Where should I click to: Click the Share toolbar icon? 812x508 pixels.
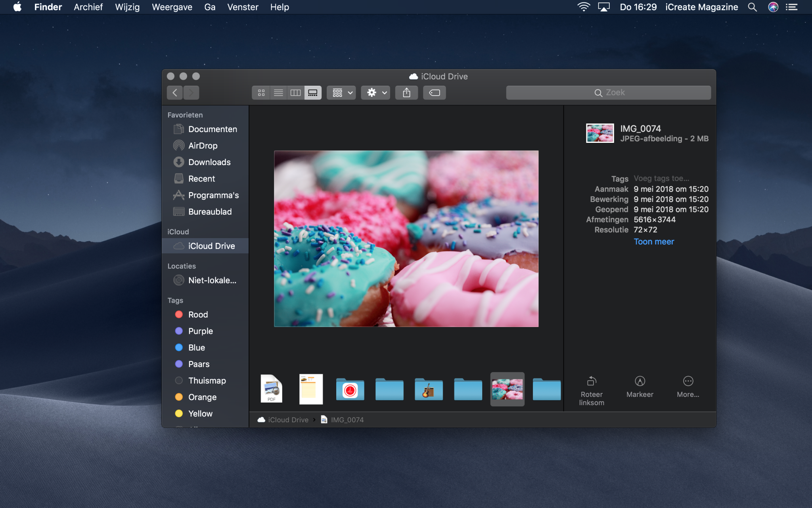406,93
